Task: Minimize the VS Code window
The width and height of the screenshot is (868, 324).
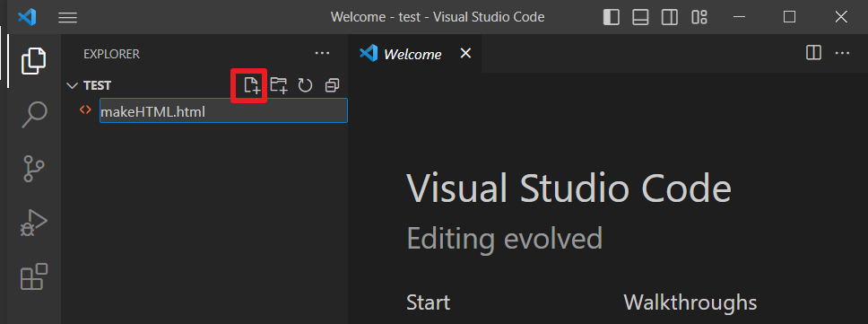Action: pyautogui.click(x=739, y=17)
